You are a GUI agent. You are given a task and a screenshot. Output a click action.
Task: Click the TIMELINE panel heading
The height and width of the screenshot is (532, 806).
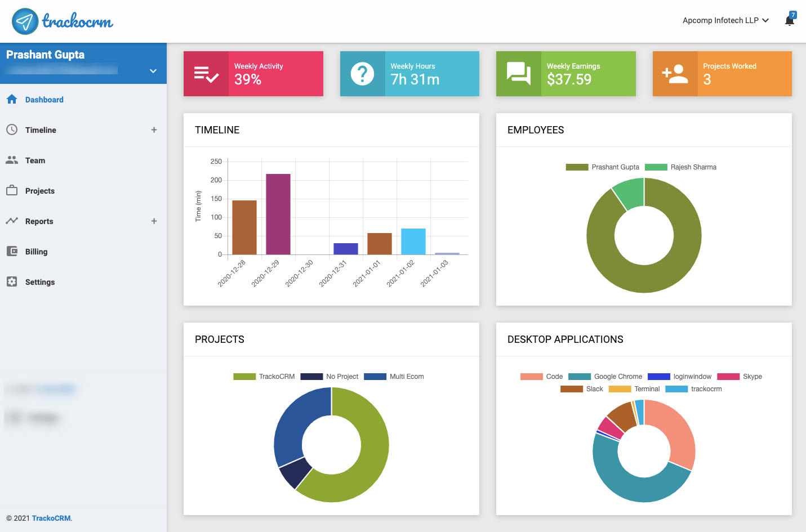[217, 130]
